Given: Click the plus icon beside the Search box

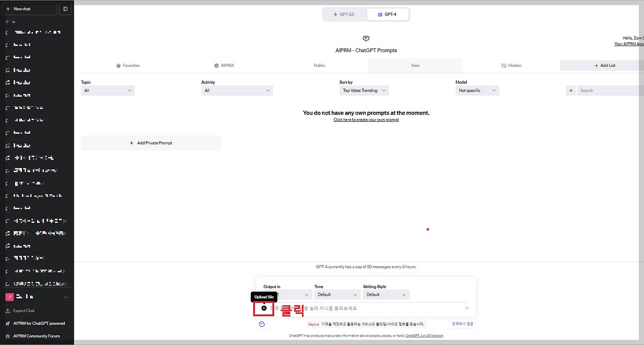Looking at the screenshot, I should coord(571,91).
